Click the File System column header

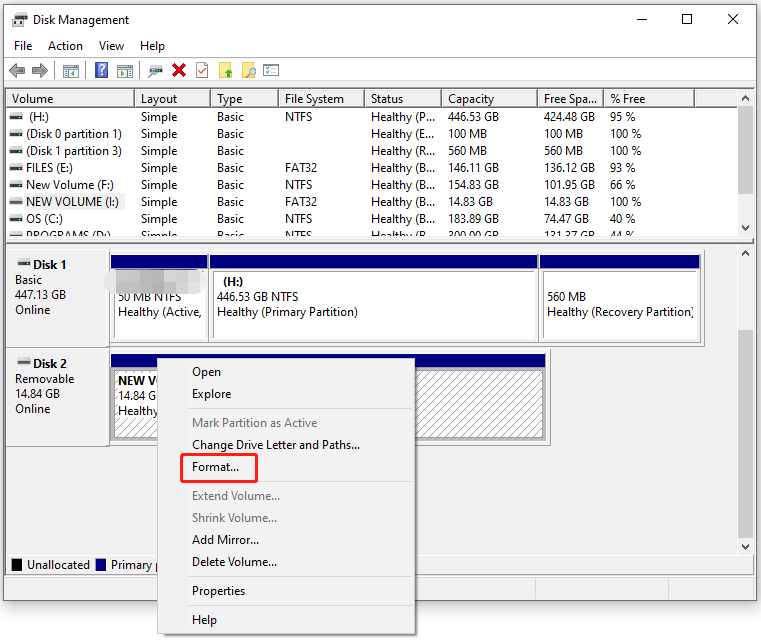coord(314,99)
